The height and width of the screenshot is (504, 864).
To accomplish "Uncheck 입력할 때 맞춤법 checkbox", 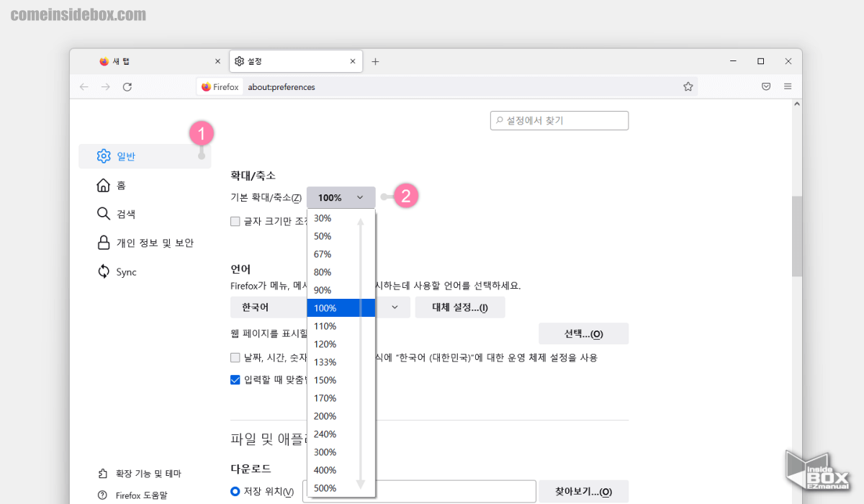I will 235,379.
